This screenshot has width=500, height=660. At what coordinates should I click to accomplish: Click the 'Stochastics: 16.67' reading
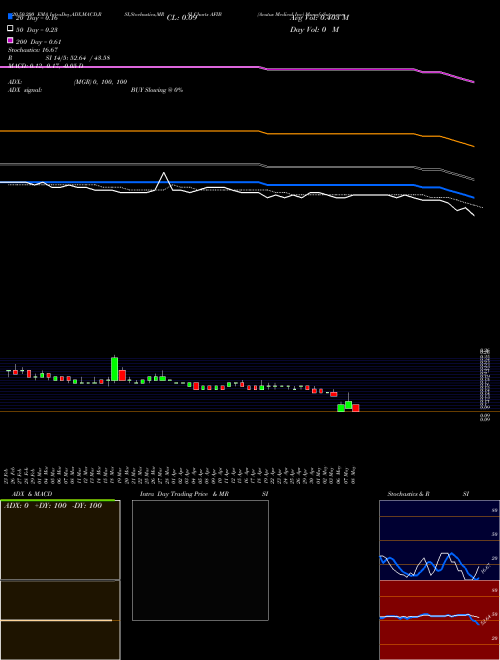click(x=32, y=50)
